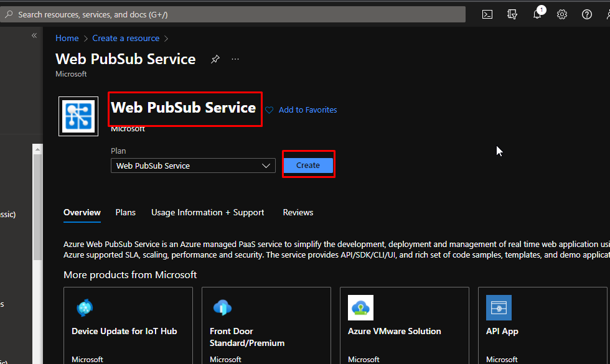Click the Create button
Viewport: 610px width, 364px height.
click(x=308, y=166)
